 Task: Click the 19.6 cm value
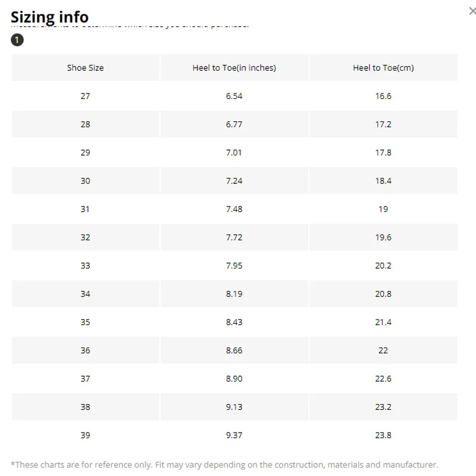pos(383,237)
